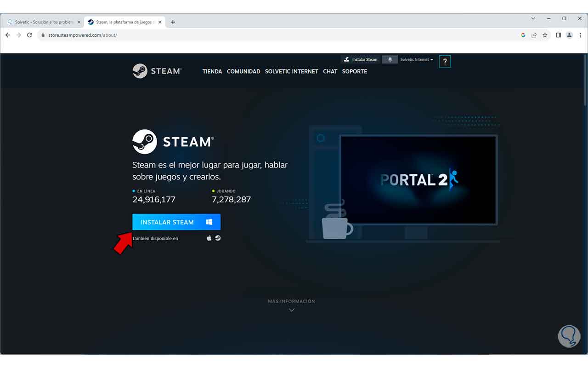Image resolution: width=588 pixels, height=368 pixels.
Task: Open the Chrome profile menu
Action: pos(570,35)
